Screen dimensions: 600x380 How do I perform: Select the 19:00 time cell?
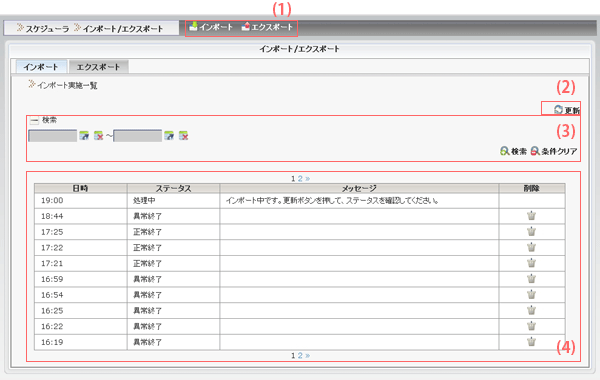pos(81,201)
